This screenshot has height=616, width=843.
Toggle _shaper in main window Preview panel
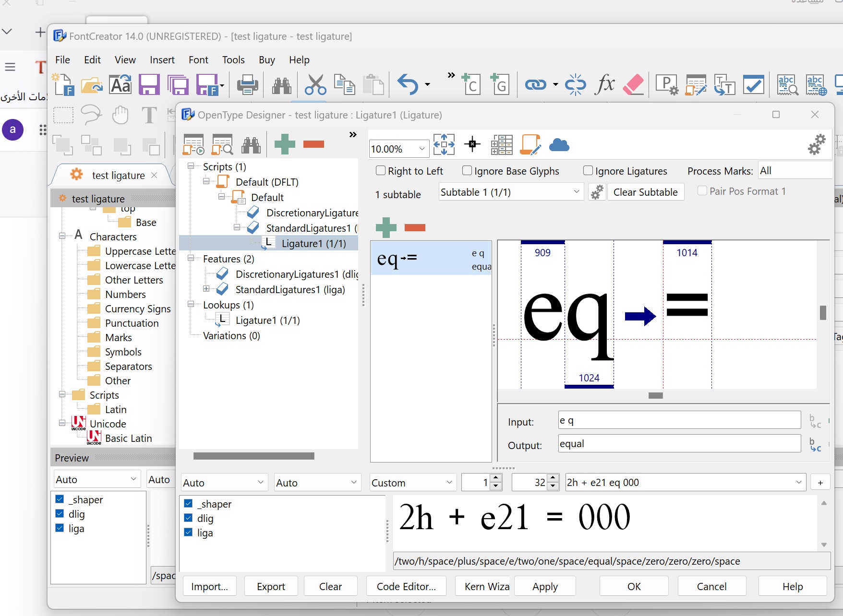[x=60, y=499]
